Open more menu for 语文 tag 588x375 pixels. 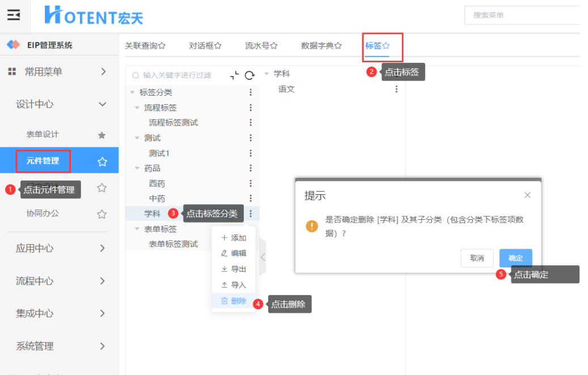pyautogui.click(x=396, y=89)
